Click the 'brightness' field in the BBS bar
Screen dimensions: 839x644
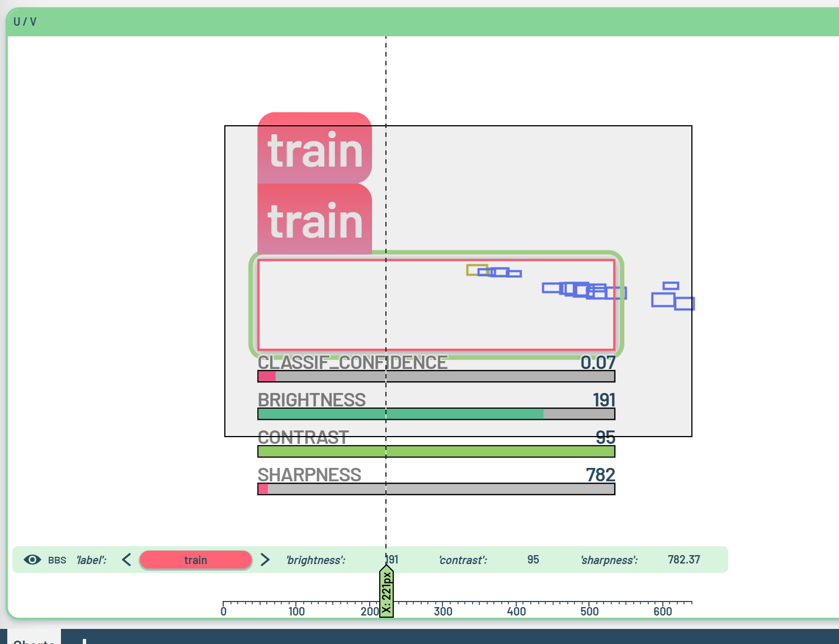316,560
